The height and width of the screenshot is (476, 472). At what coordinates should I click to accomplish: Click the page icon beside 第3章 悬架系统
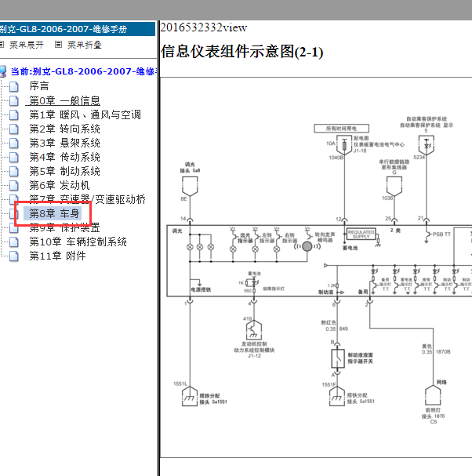coord(13,144)
